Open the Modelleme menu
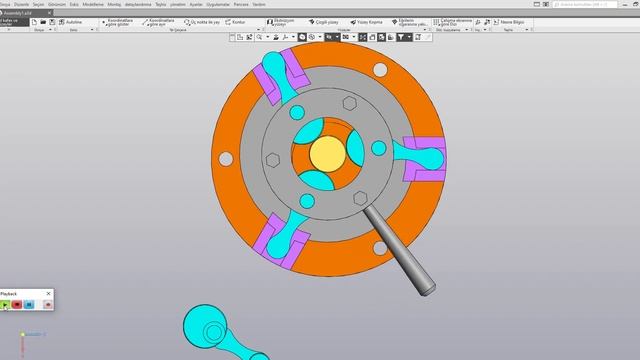Screen dimensions: 640x360 93,4
